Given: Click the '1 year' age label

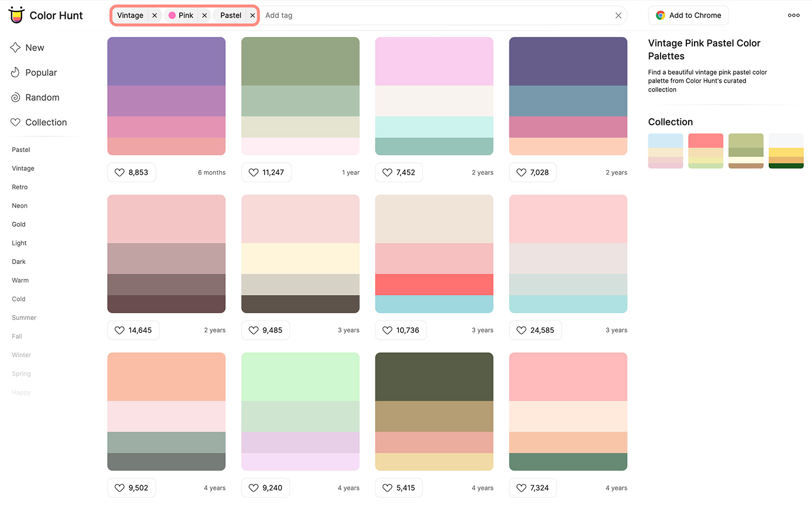Looking at the screenshot, I should pyautogui.click(x=351, y=173).
